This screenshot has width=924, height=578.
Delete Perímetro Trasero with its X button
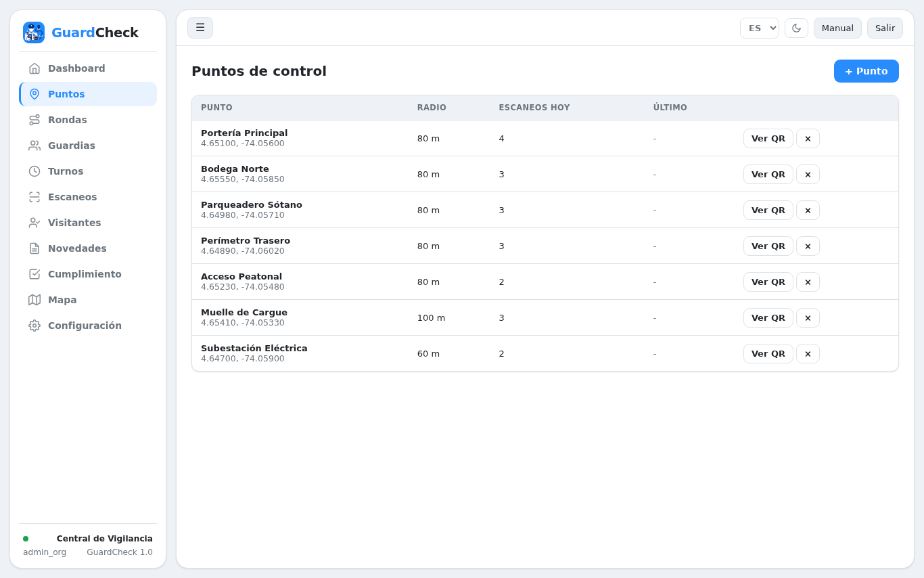pyautogui.click(x=808, y=246)
